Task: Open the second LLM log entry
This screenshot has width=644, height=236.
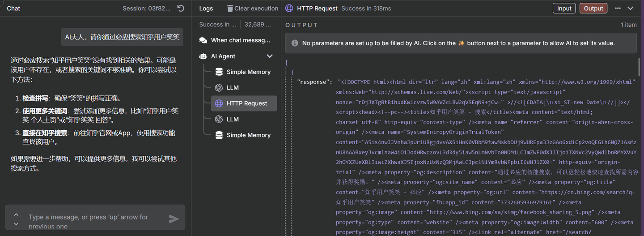Action: coord(233,120)
